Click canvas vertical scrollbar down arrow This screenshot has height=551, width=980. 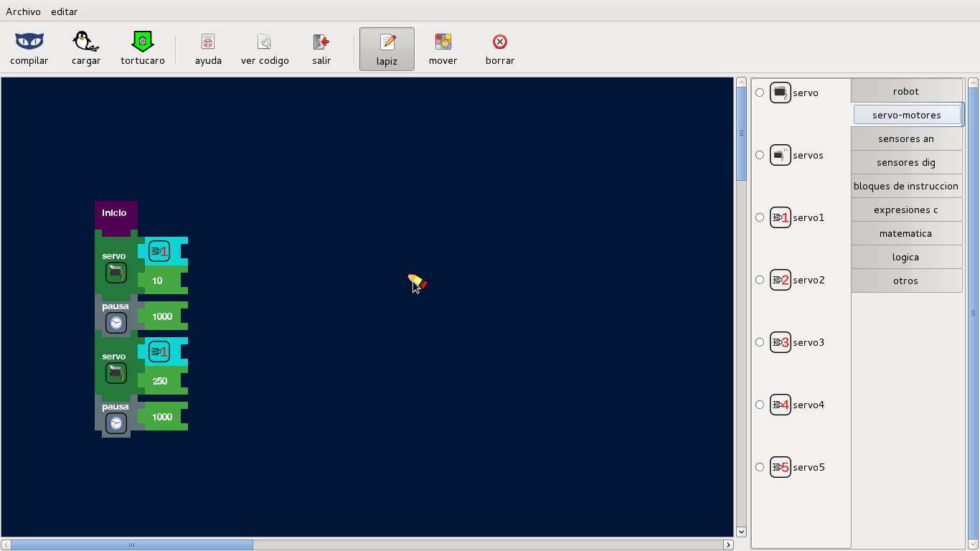tap(742, 532)
